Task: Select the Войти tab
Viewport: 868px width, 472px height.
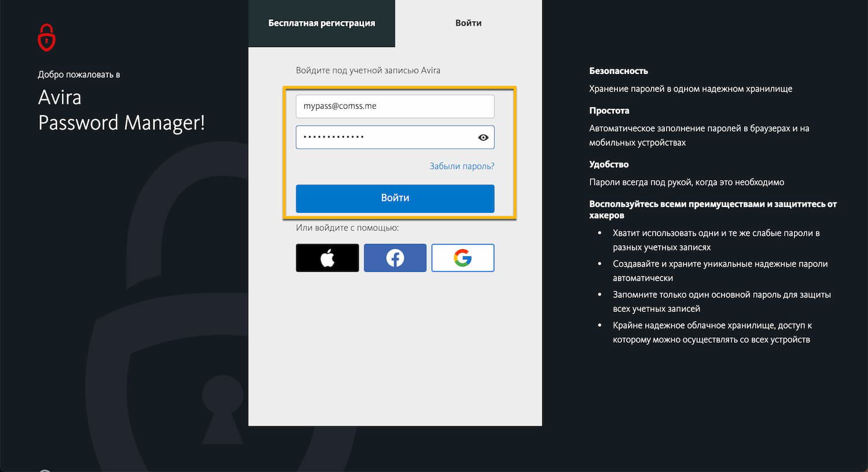Action: click(469, 23)
